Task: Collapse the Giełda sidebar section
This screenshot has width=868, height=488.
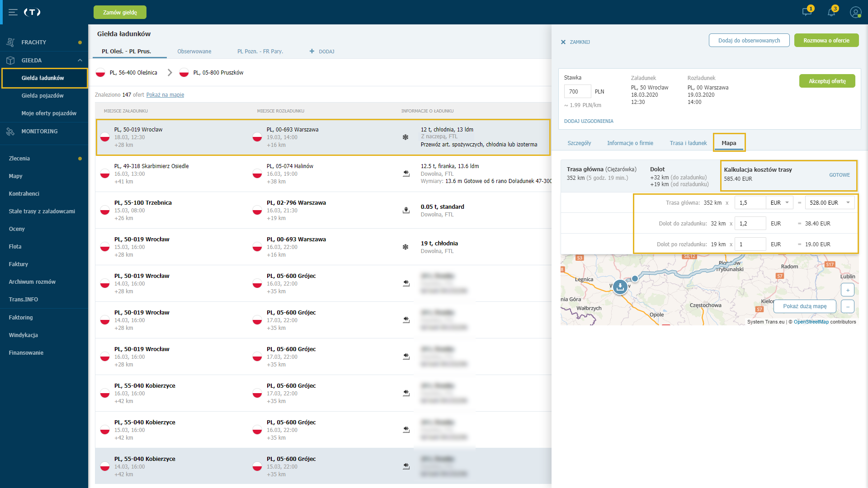Action: (x=80, y=60)
